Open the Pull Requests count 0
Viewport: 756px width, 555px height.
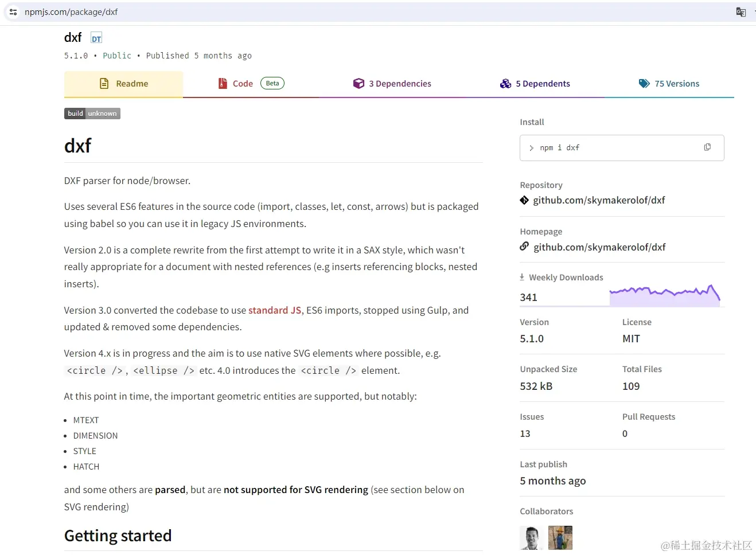pos(625,433)
